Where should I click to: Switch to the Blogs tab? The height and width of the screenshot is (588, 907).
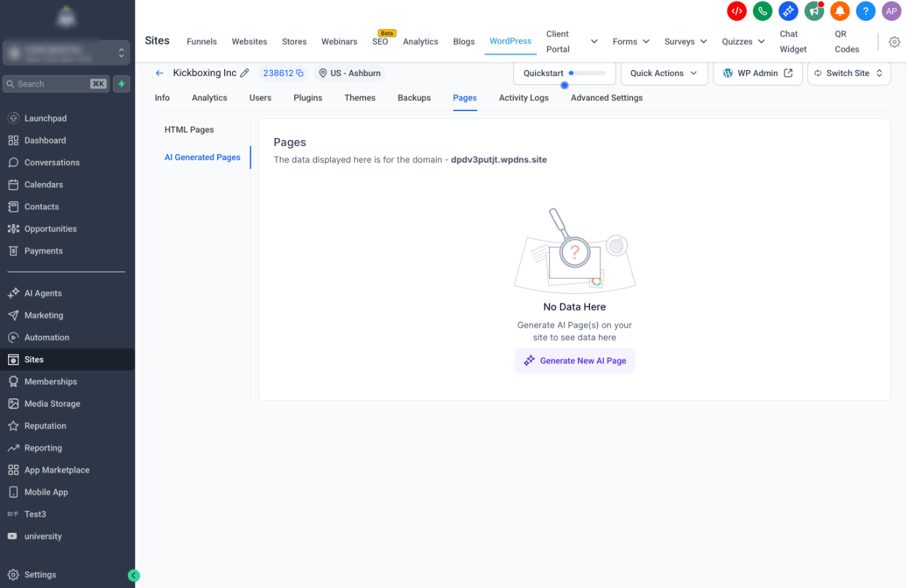464,42
